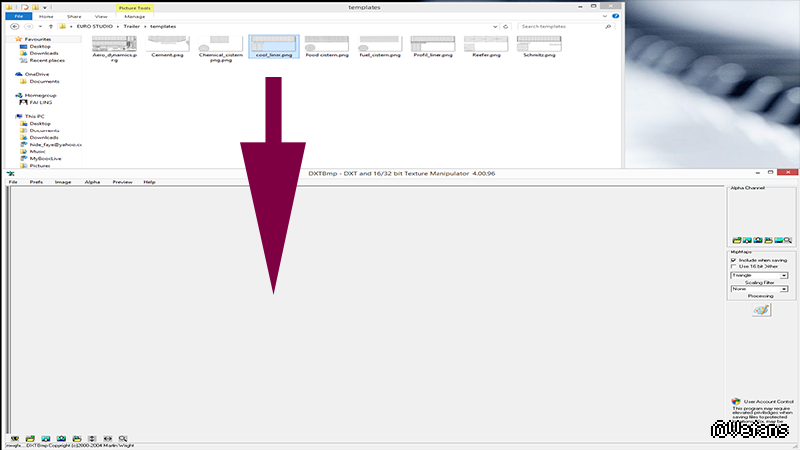Open the Manage tab under Picture Tools

coord(135,16)
